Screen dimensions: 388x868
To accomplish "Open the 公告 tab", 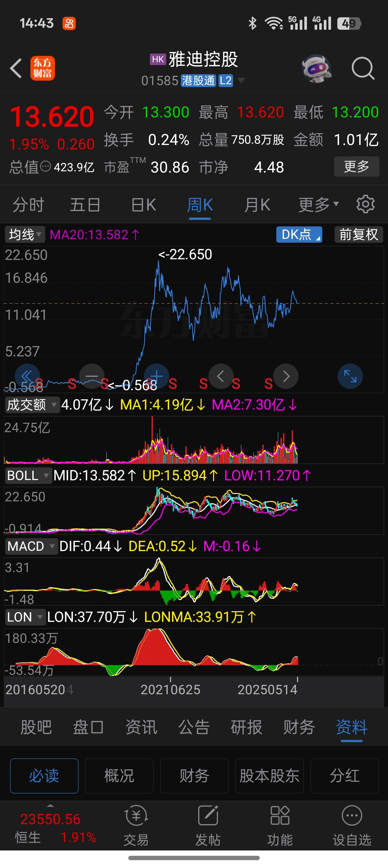I will coord(194,727).
